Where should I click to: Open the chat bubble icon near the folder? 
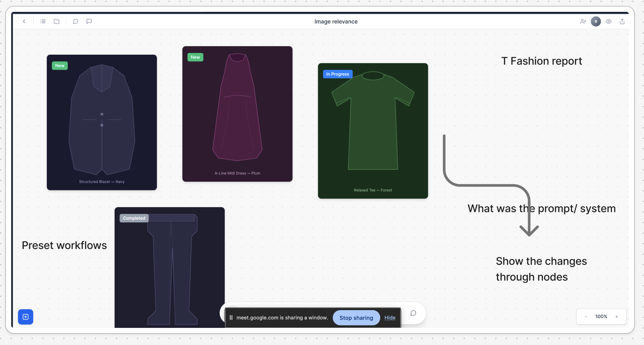click(x=75, y=21)
